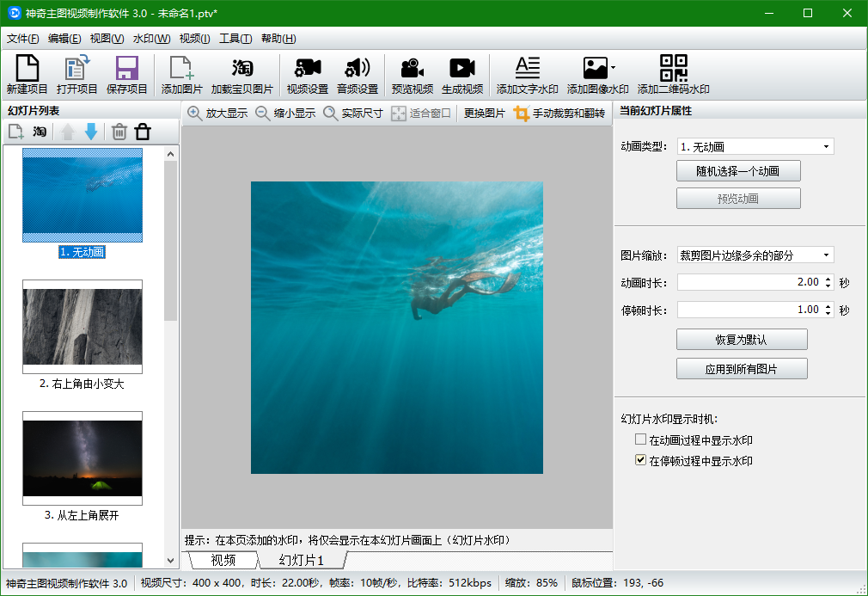The height and width of the screenshot is (596, 868).
Task: Switch to the 视频 tab
Action: [223, 560]
